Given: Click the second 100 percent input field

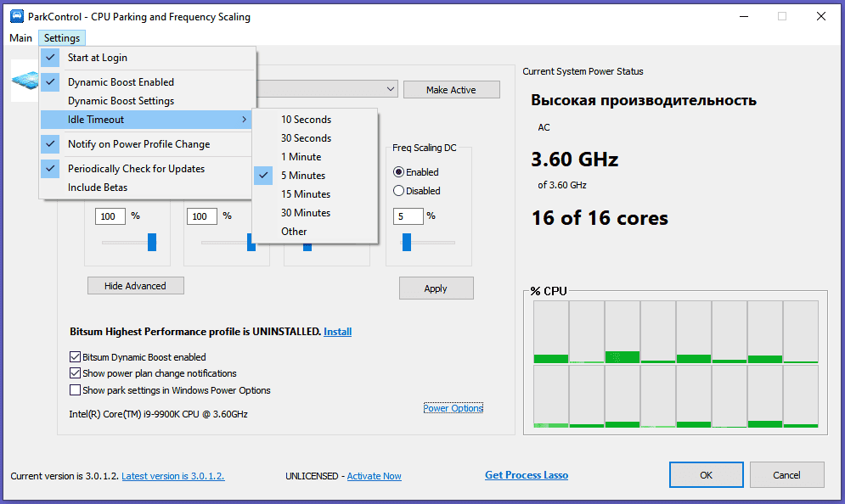Looking at the screenshot, I should point(202,216).
